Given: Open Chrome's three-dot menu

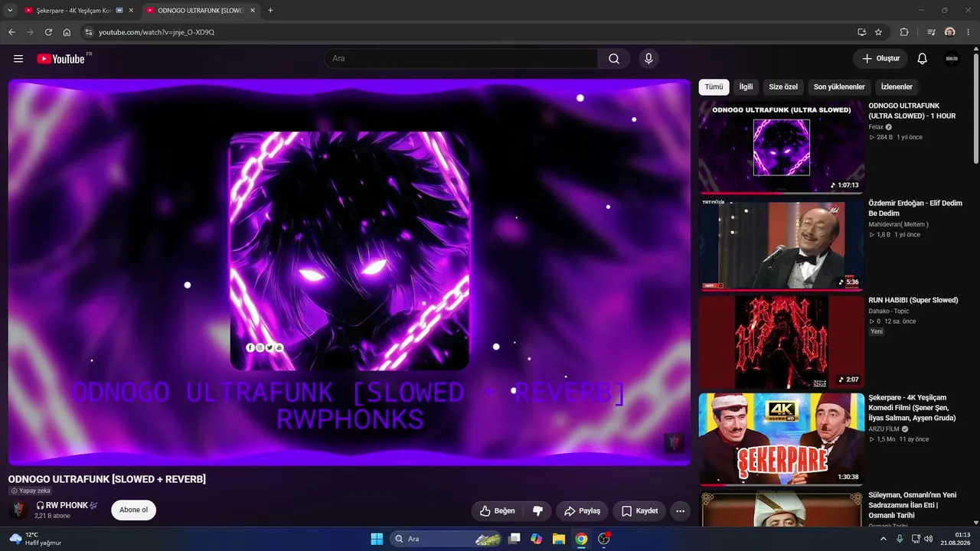Looking at the screenshot, I should click(x=968, y=32).
